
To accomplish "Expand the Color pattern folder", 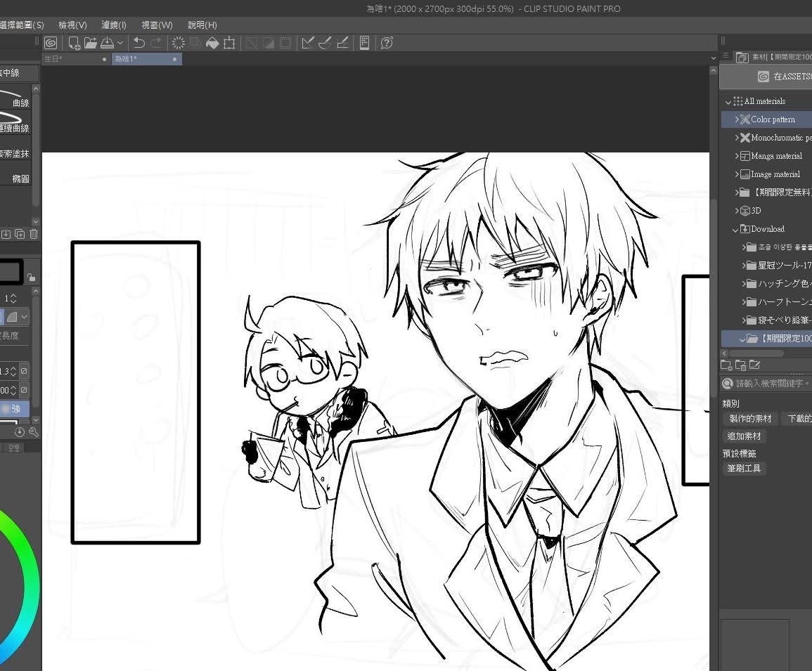I will 736,119.
